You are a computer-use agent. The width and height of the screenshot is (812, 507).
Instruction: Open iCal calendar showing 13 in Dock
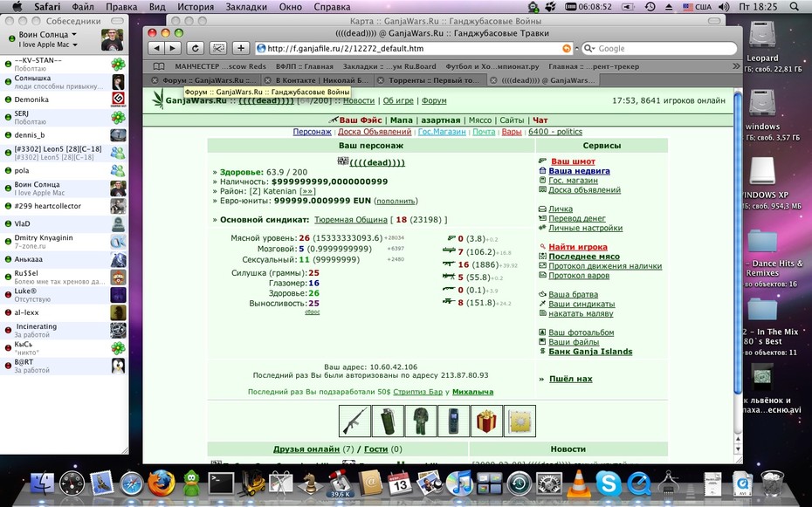(399, 483)
